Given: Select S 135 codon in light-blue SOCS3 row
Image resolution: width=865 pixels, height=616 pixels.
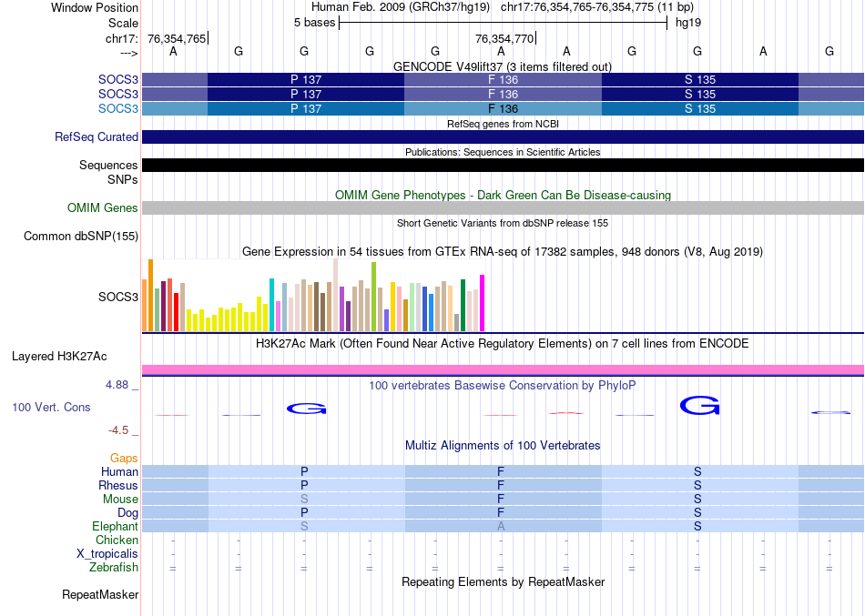Looking at the screenshot, I should (x=699, y=108).
